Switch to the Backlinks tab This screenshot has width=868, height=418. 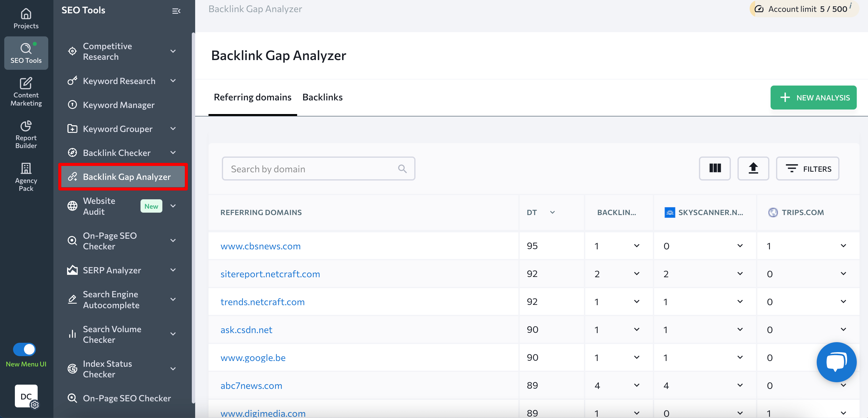pyautogui.click(x=322, y=97)
